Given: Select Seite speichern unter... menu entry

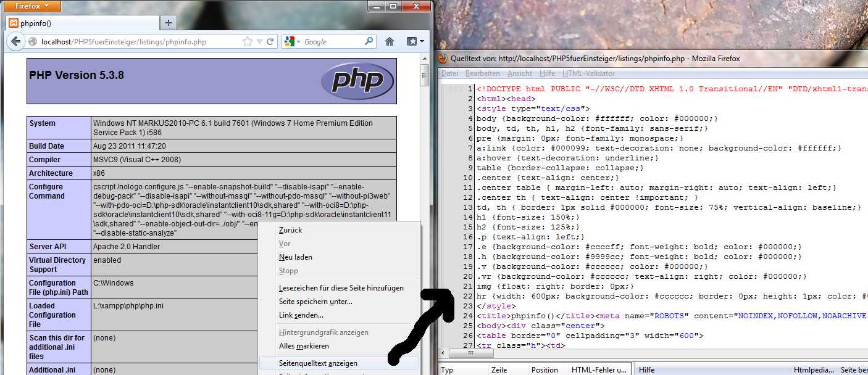Looking at the screenshot, I should (315, 302).
